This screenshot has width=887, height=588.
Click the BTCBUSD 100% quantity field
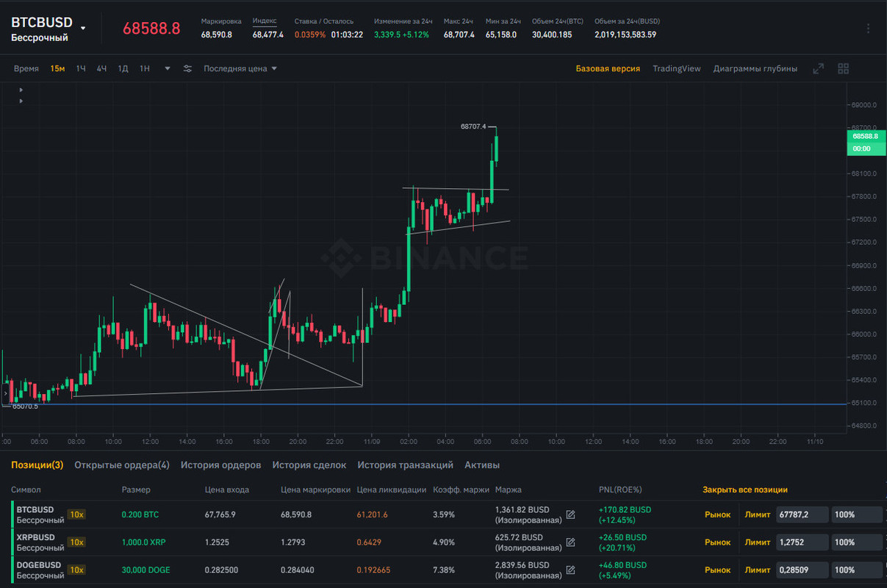click(857, 514)
